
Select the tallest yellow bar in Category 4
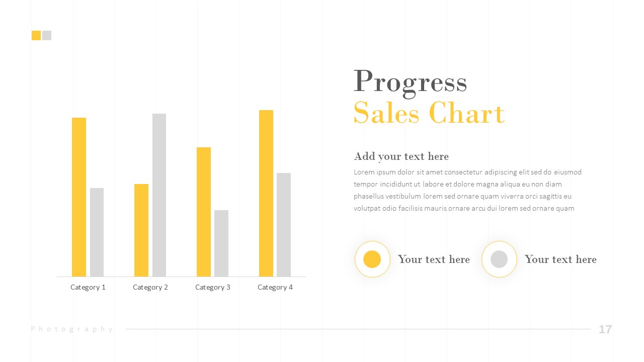[266, 193]
